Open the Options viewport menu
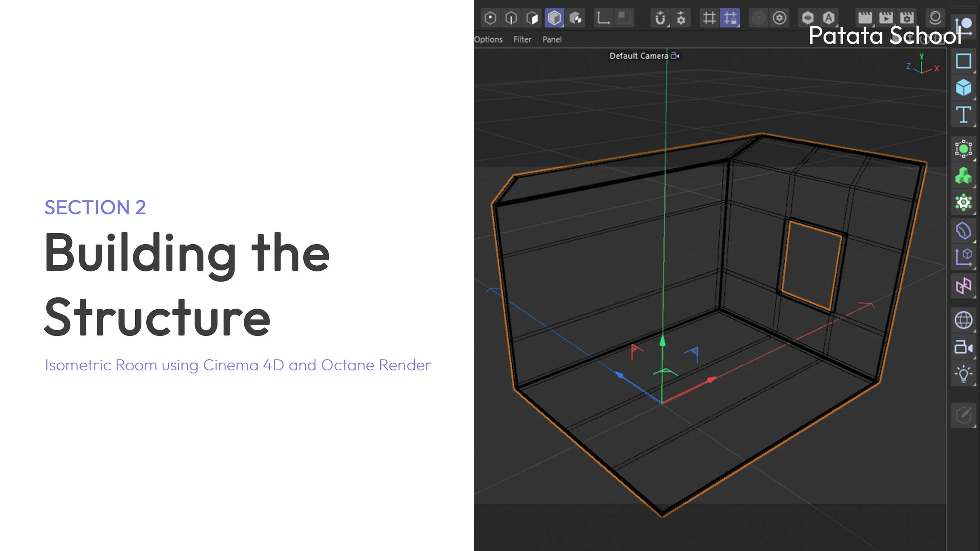Image resolution: width=980 pixels, height=551 pixels. pyautogui.click(x=488, y=40)
